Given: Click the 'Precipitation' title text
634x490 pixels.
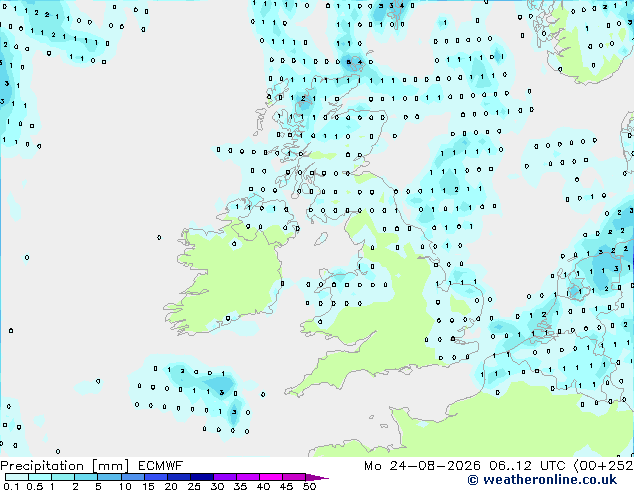Looking at the screenshot, I should (x=42, y=466).
